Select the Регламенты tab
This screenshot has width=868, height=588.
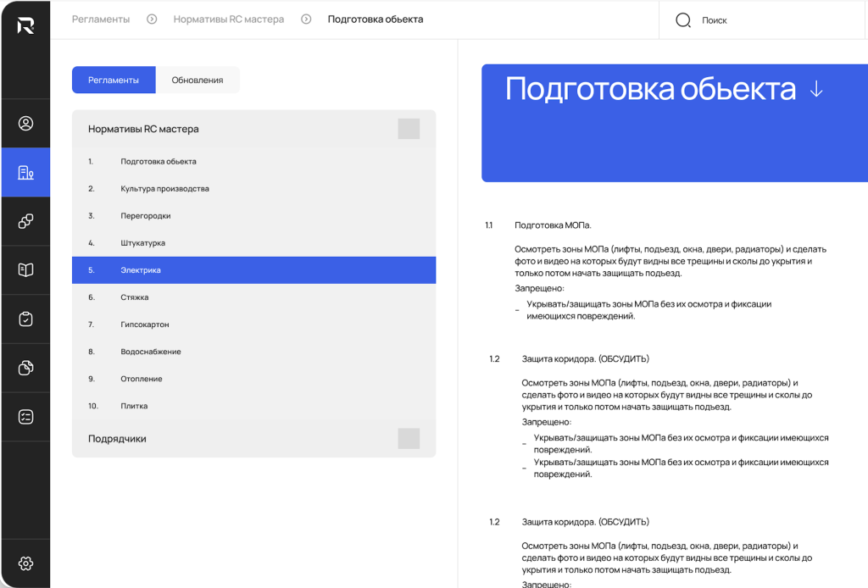pos(114,80)
